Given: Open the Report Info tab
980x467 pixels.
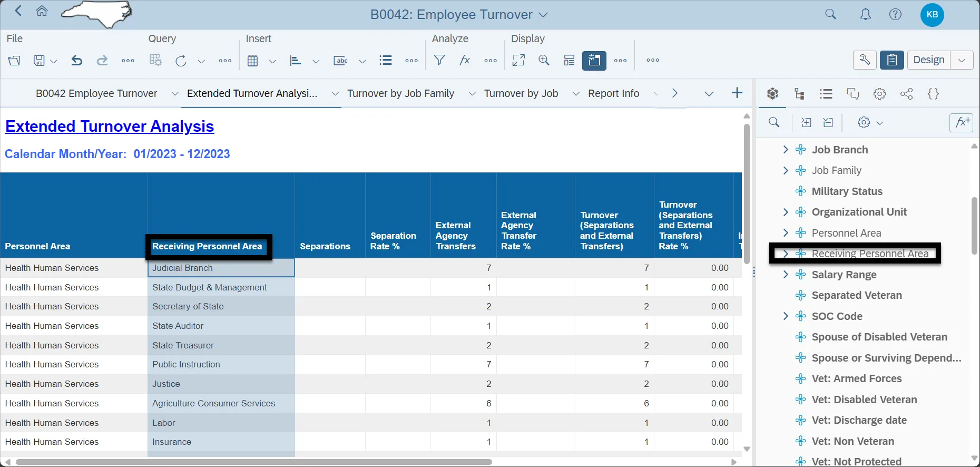Looking at the screenshot, I should click(x=613, y=94).
